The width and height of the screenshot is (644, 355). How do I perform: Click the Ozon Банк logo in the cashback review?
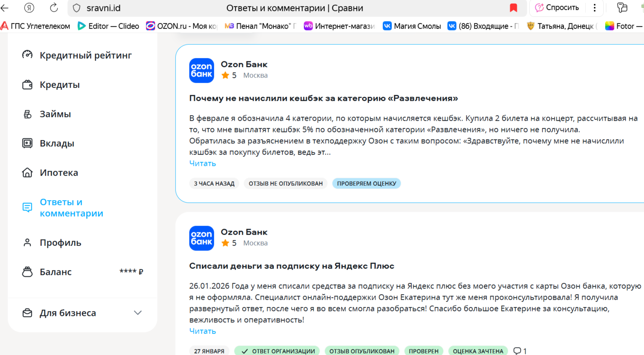[201, 70]
